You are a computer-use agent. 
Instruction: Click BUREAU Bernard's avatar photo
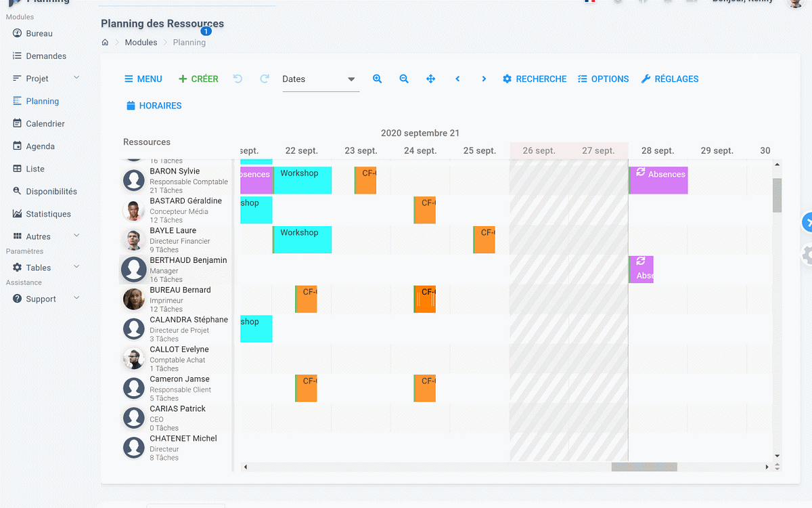(x=134, y=299)
